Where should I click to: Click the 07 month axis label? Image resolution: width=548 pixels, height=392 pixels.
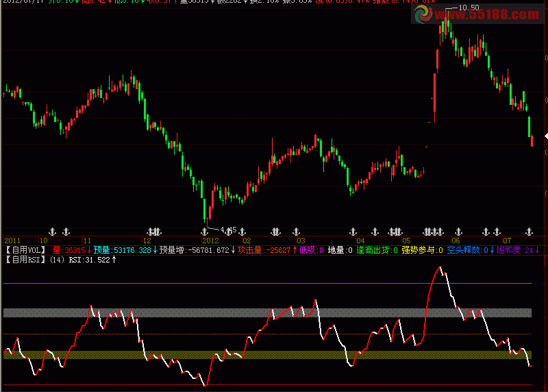coord(507,241)
